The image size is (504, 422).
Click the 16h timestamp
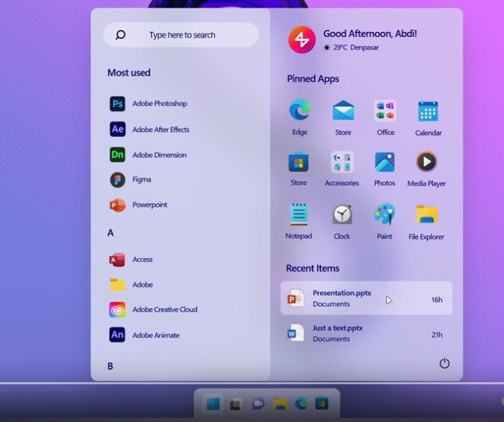tap(437, 300)
